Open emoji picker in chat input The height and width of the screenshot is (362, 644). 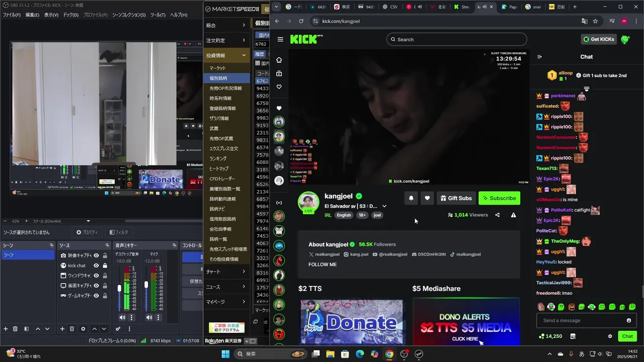(628, 320)
